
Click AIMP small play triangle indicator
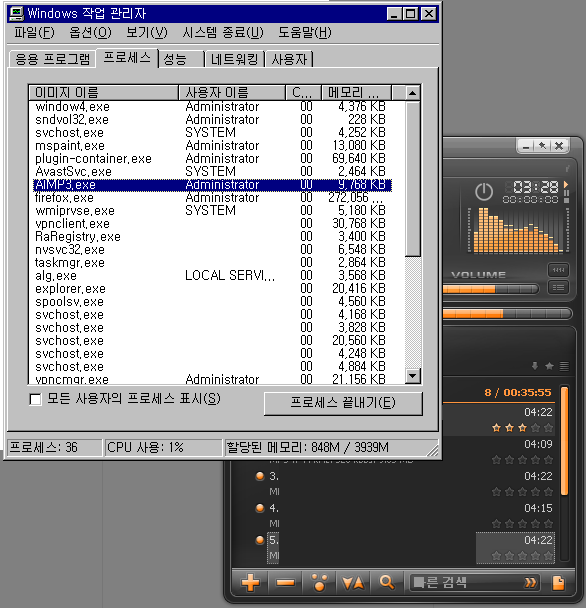[566, 184]
